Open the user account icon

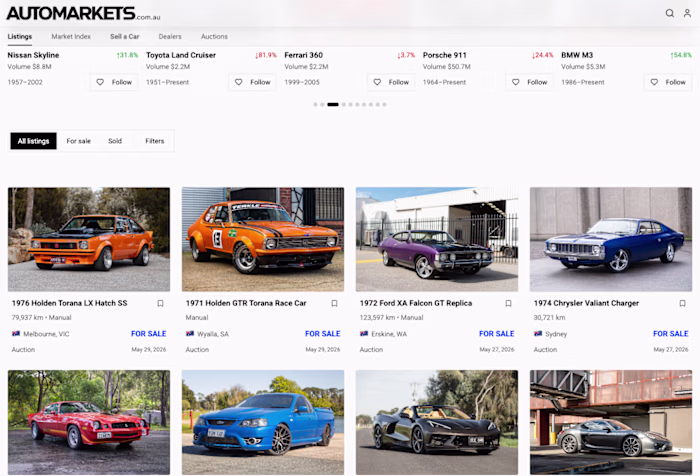(687, 13)
